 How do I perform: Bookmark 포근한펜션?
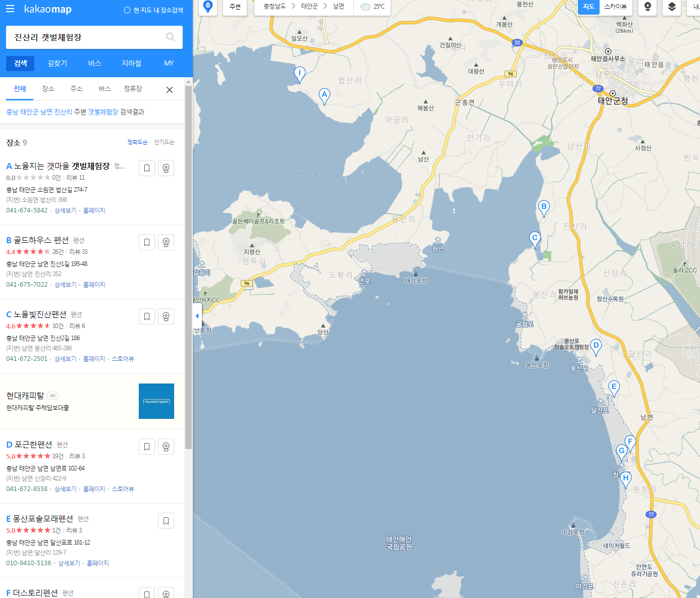[147, 447]
